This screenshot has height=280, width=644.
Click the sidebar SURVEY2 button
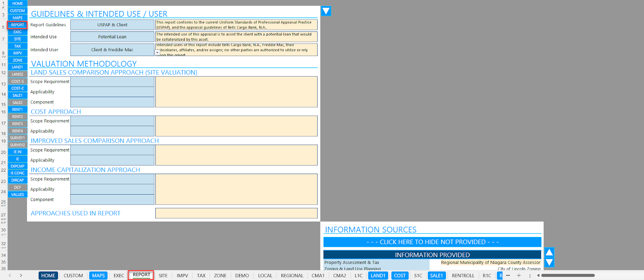[x=17, y=145]
